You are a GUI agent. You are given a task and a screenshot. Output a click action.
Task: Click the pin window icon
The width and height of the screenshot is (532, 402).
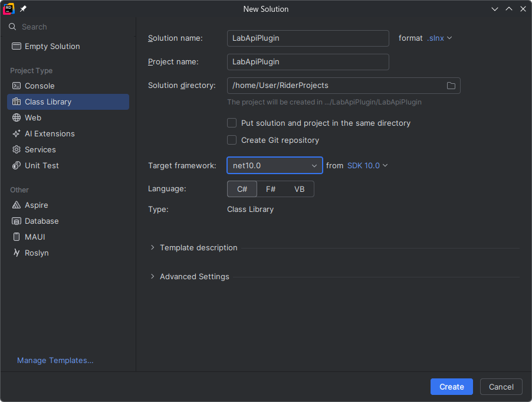pos(23,9)
